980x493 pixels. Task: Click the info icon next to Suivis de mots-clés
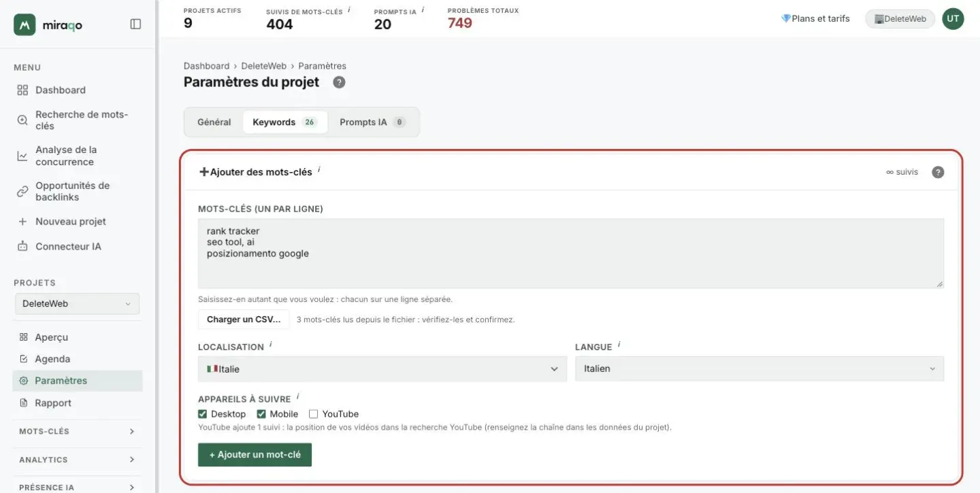349,10
